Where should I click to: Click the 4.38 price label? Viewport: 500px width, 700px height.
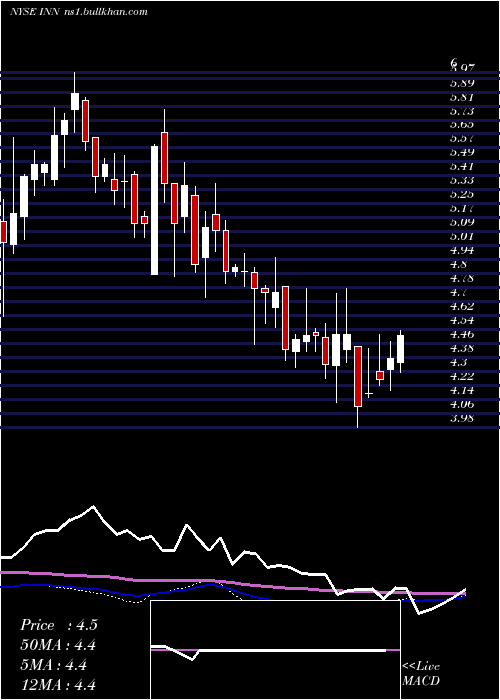tap(462, 348)
